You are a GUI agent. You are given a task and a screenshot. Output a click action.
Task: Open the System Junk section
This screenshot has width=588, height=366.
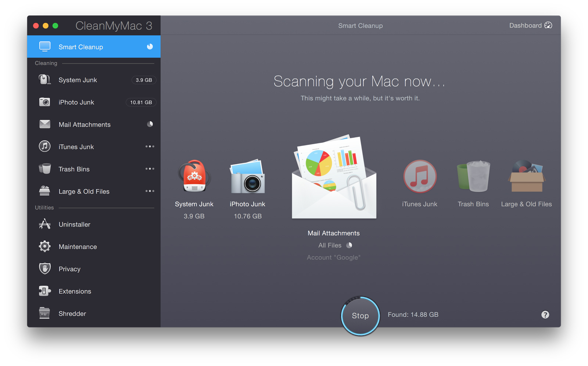[94, 80]
